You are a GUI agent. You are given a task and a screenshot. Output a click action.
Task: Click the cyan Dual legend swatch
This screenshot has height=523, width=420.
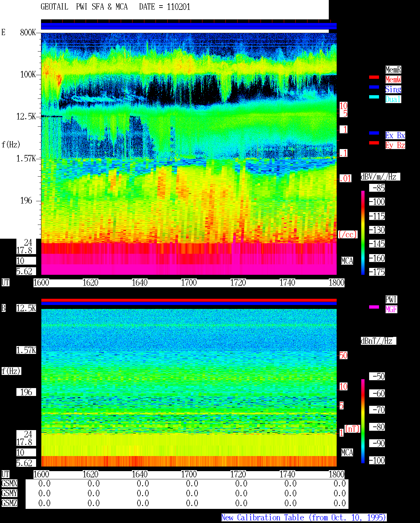(374, 97)
